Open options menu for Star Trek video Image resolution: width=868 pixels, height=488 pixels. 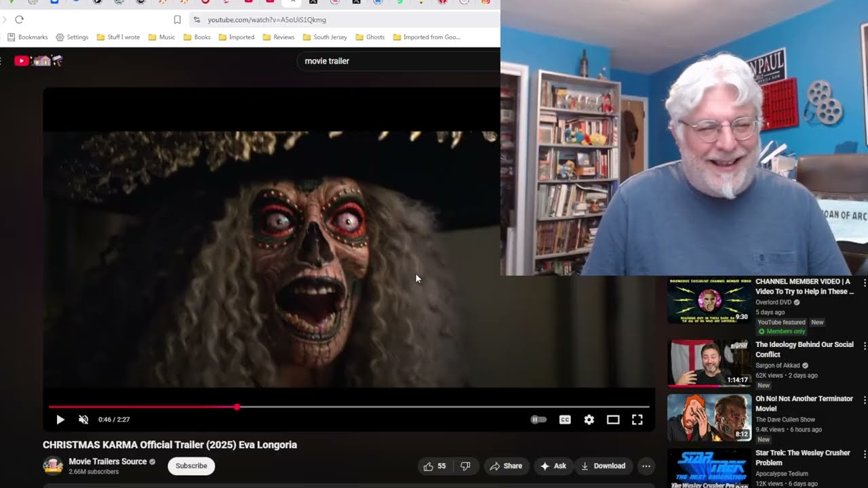click(x=865, y=453)
